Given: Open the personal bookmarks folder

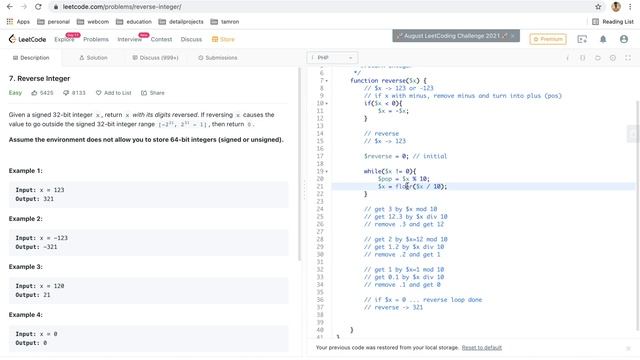Looking at the screenshot, I should tap(53, 22).
